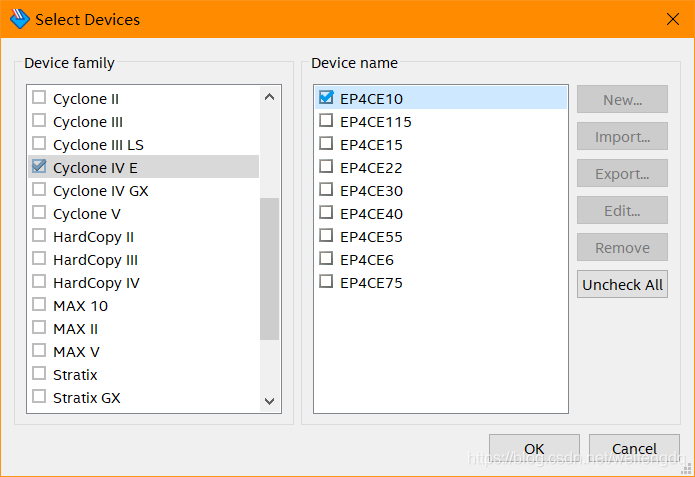Check the EP4CE30 checkbox
The width and height of the screenshot is (695, 477).
pos(326,190)
